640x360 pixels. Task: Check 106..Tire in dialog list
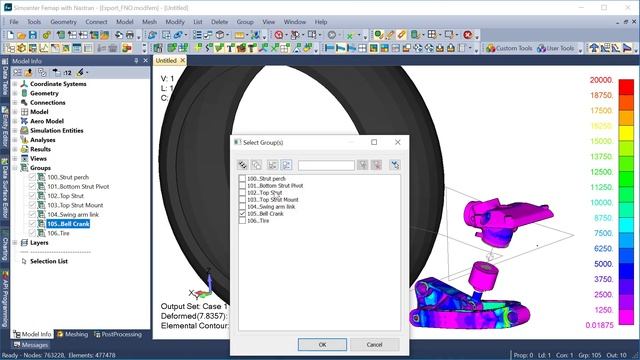(x=242, y=220)
